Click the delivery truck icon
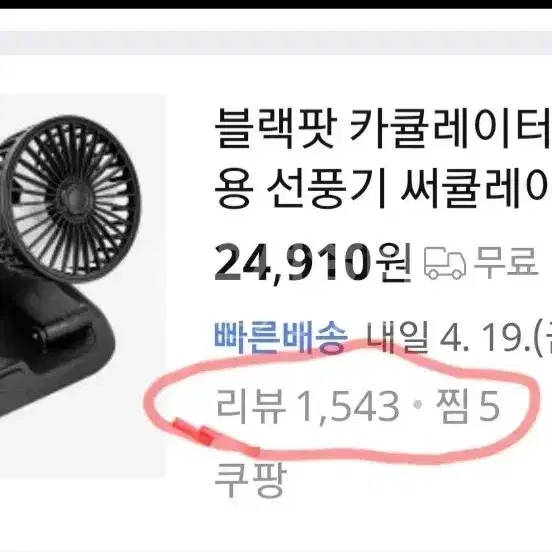This screenshot has width=552, height=552. [445, 264]
